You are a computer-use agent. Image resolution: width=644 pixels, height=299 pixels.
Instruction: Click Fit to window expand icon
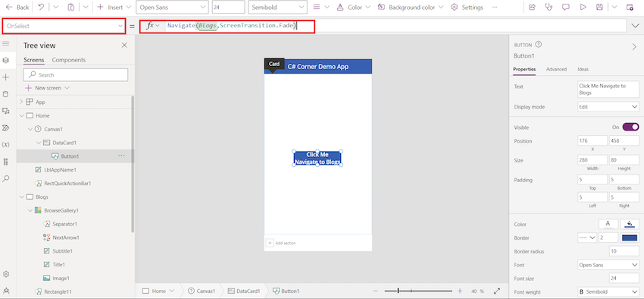point(496,291)
